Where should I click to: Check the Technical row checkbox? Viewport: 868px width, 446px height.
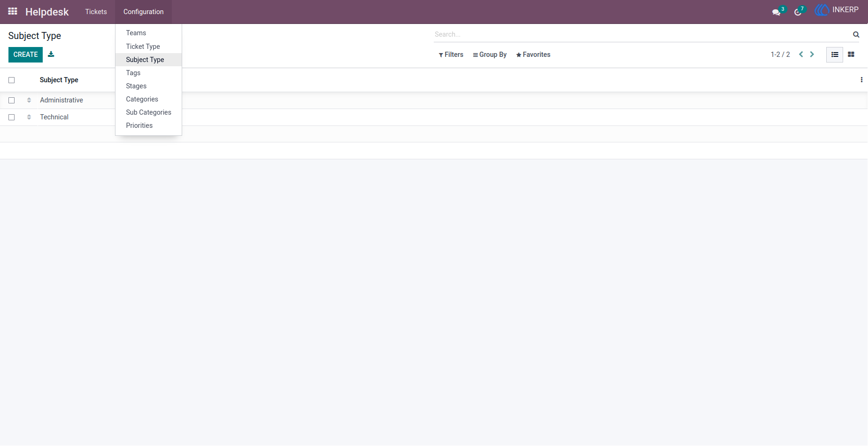12,117
